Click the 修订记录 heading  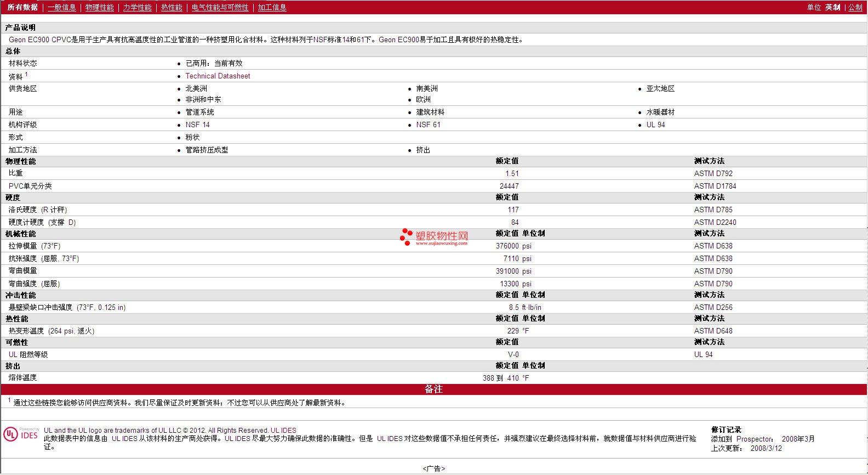pos(726,430)
